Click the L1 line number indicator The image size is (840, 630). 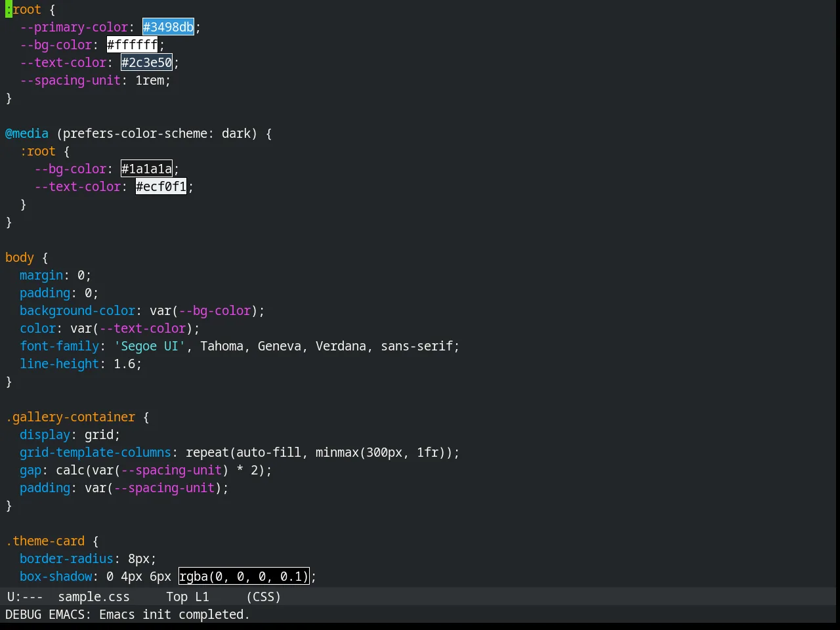(202, 597)
